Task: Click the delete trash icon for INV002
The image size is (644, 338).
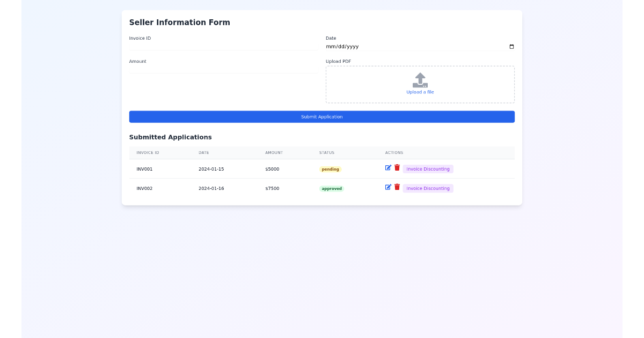Action: [397, 187]
